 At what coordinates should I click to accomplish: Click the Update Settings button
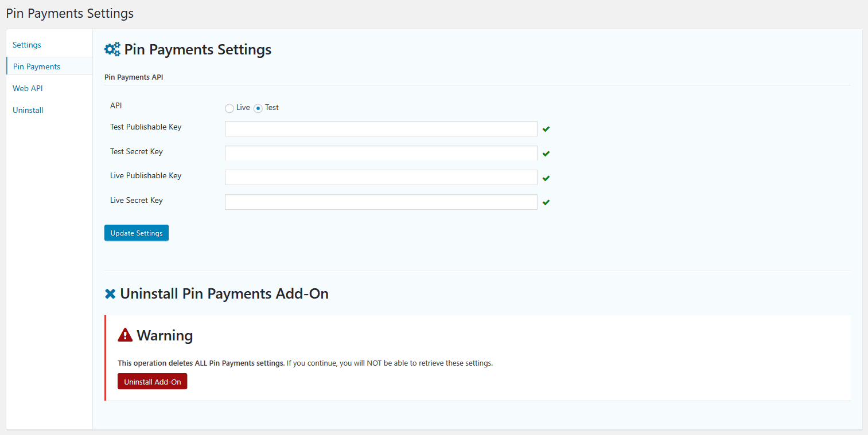(136, 233)
